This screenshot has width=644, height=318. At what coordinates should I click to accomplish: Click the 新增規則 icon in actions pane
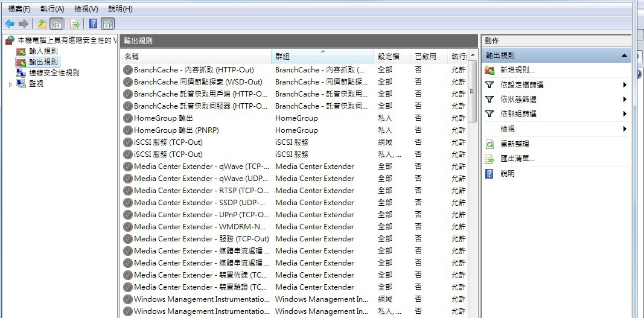(489, 70)
